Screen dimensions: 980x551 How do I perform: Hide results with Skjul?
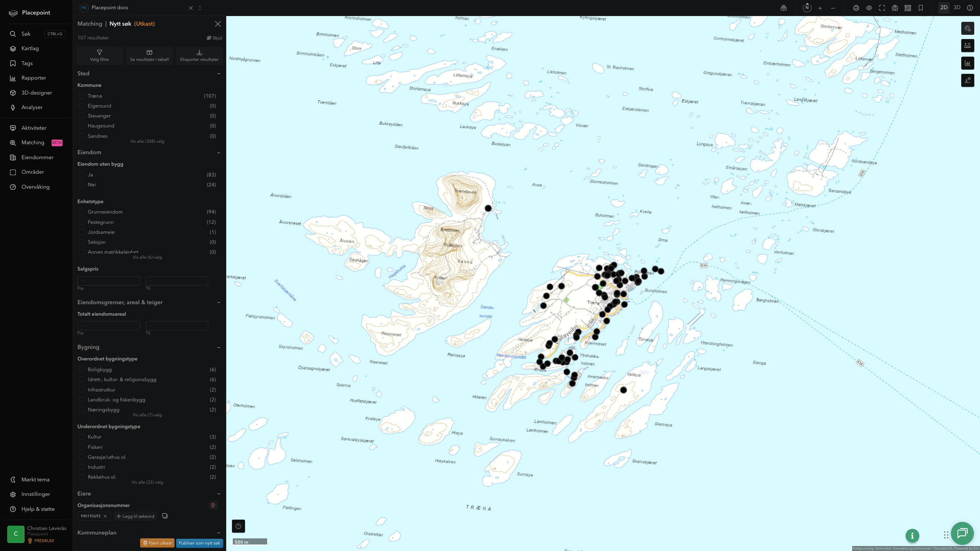tap(214, 38)
